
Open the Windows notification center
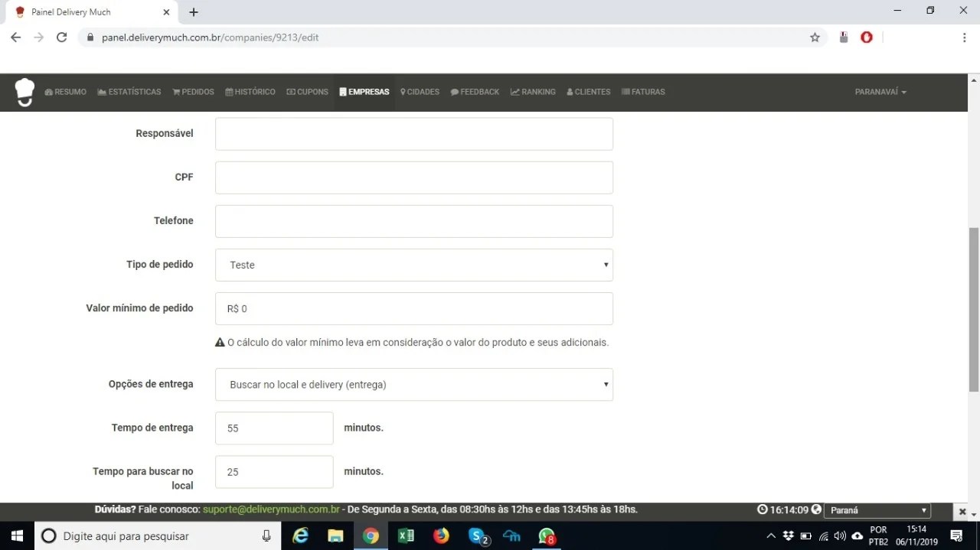(956, 536)
